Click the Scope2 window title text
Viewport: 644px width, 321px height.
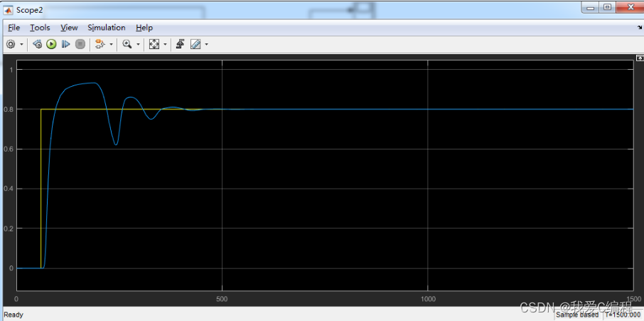tap(30, 9)
